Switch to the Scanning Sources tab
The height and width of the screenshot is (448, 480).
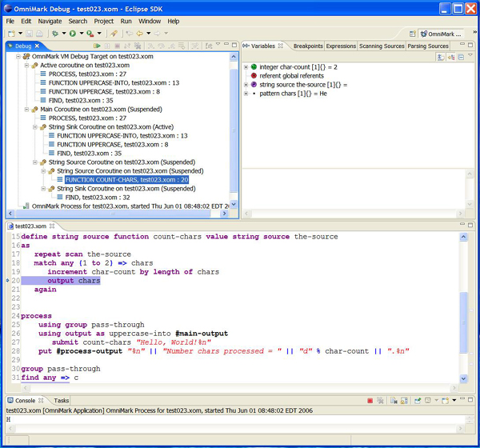tap(382, 46)
